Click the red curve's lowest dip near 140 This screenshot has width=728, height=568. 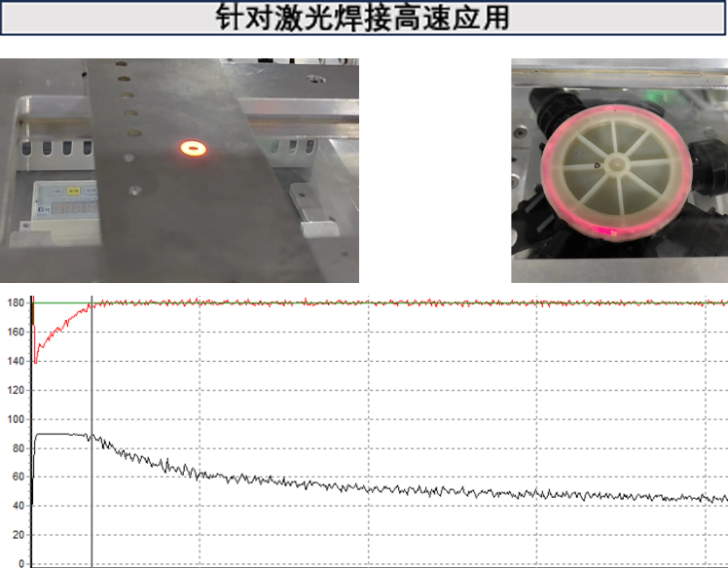tap(36, 361)
